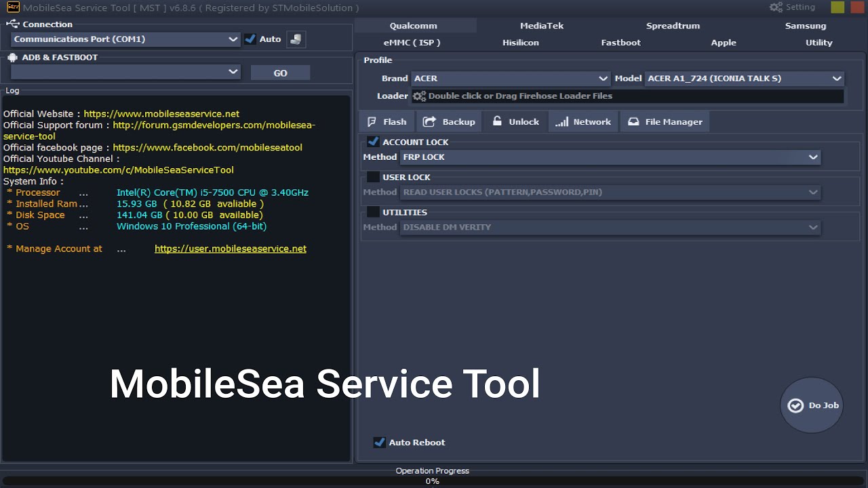Click the Backup tab icon

coord(429,122)
